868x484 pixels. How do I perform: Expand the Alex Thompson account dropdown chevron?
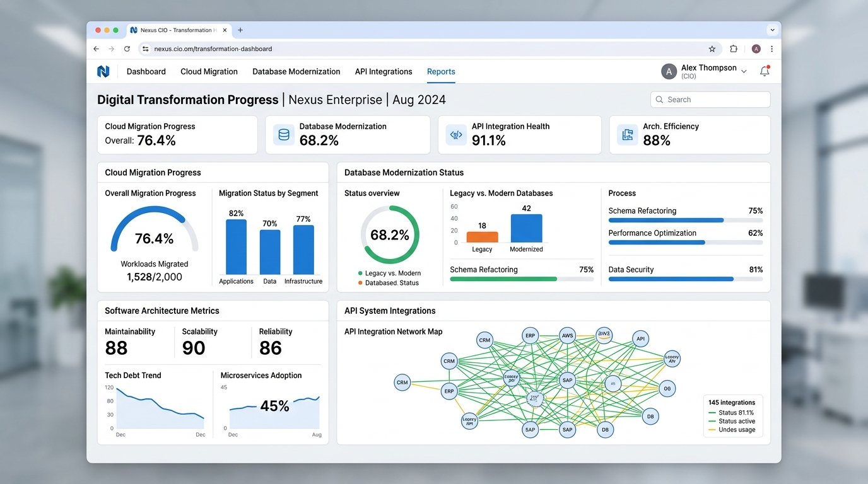(x=744, y=72)
